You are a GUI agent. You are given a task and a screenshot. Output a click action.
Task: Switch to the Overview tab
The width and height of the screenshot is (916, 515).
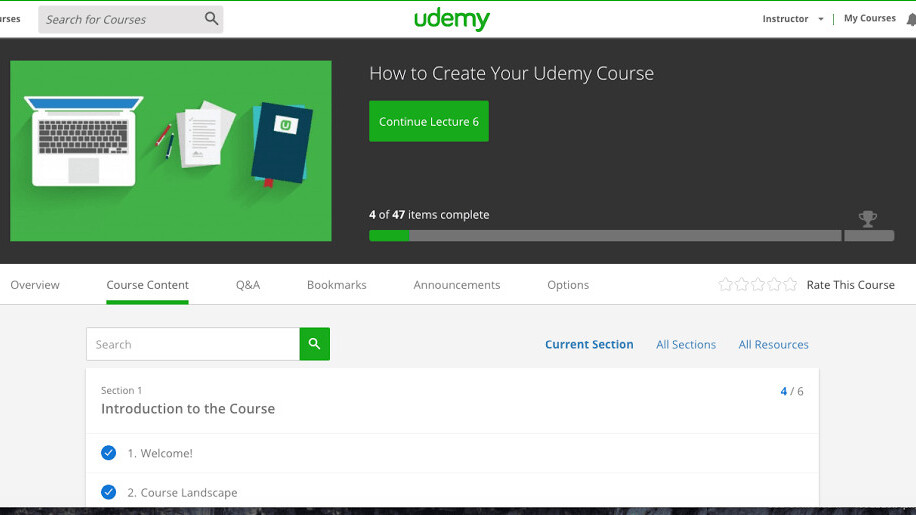click(x=35, y=285)
